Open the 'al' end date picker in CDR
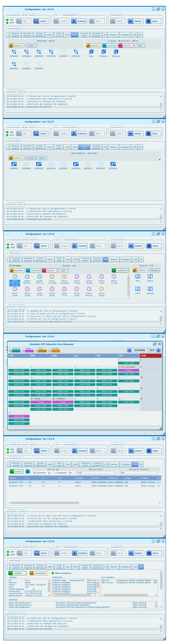 (71, 473)
